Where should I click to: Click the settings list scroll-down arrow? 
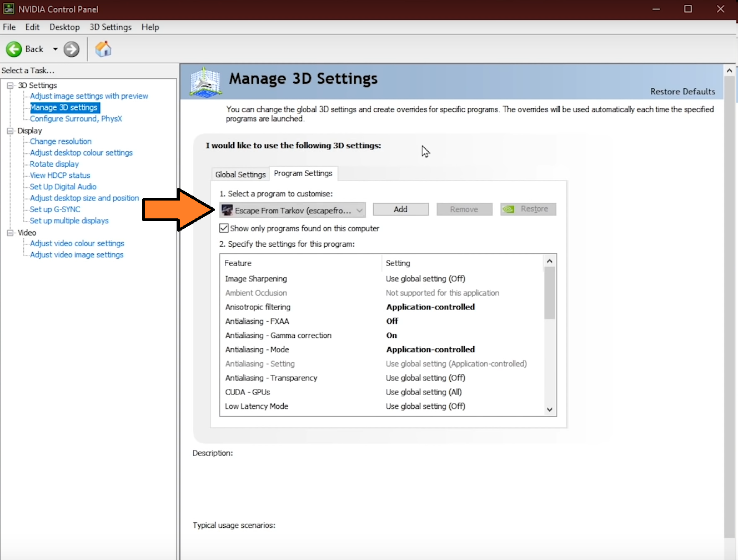(550, 409)
